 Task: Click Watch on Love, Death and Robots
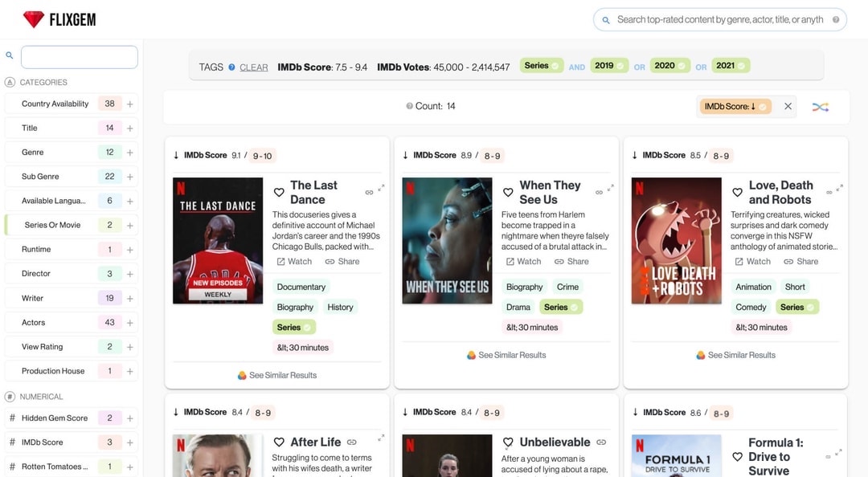coord(752,261)
